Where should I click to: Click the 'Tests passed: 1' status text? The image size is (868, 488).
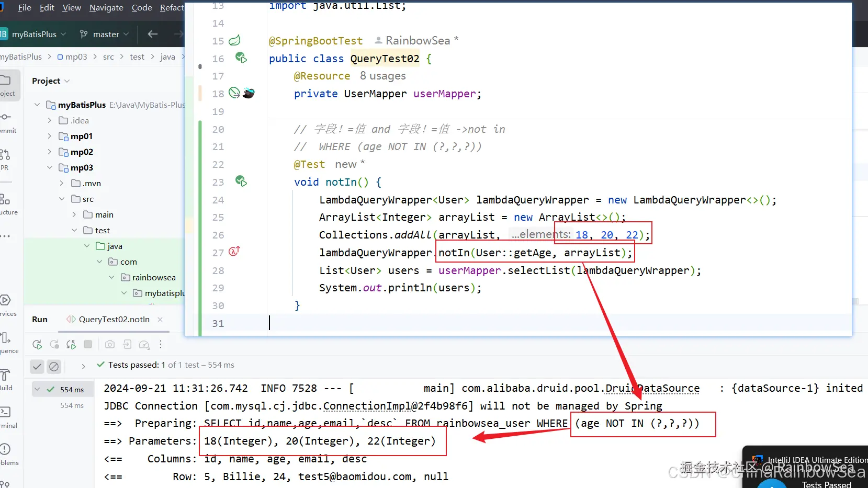pos(137,365)
